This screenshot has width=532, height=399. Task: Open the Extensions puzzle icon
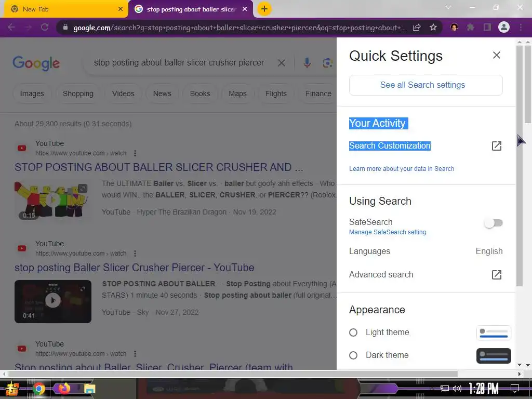(470, 27)
